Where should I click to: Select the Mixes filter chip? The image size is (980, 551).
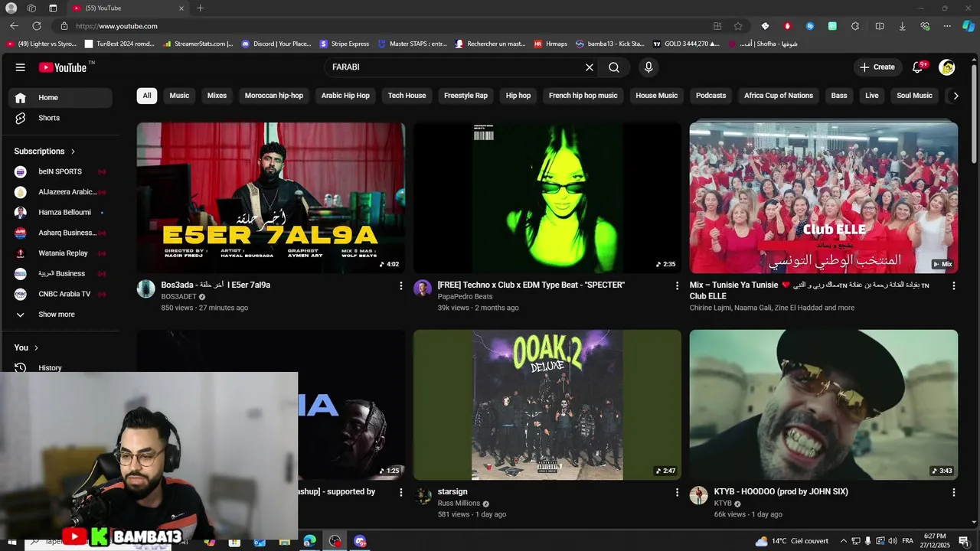pyautogui.click(x=217, y=96)
